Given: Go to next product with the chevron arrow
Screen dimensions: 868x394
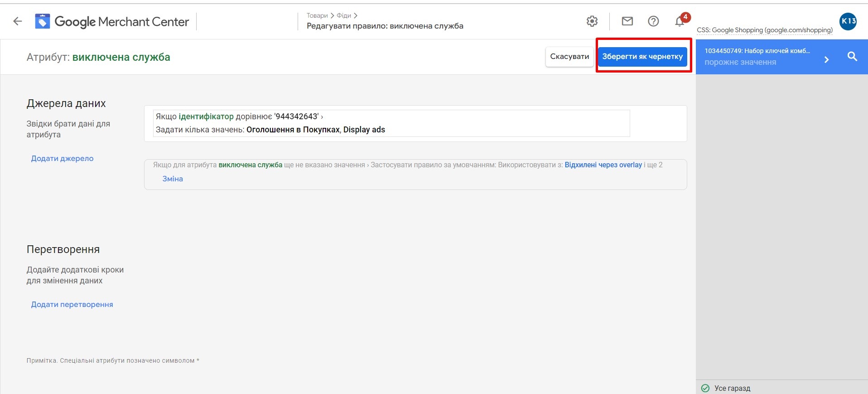Looking at the screenshot, I should point(826,59).
